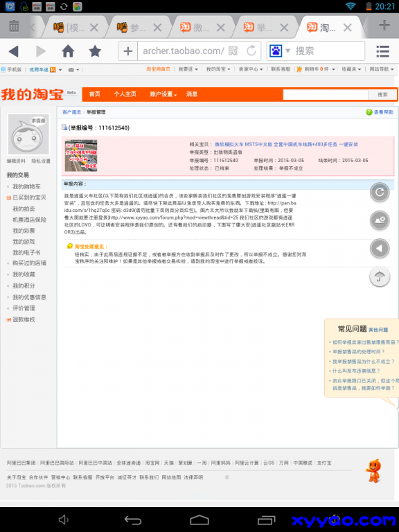The width and height of the screenshot is (399, 532).
Task: Tap the Android recent apps button
Action: (x=266, y=520)
